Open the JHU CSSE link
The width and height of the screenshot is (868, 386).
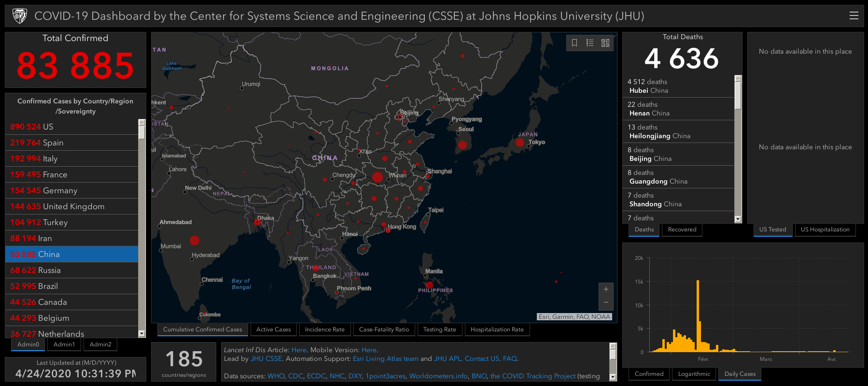point(266,358)
